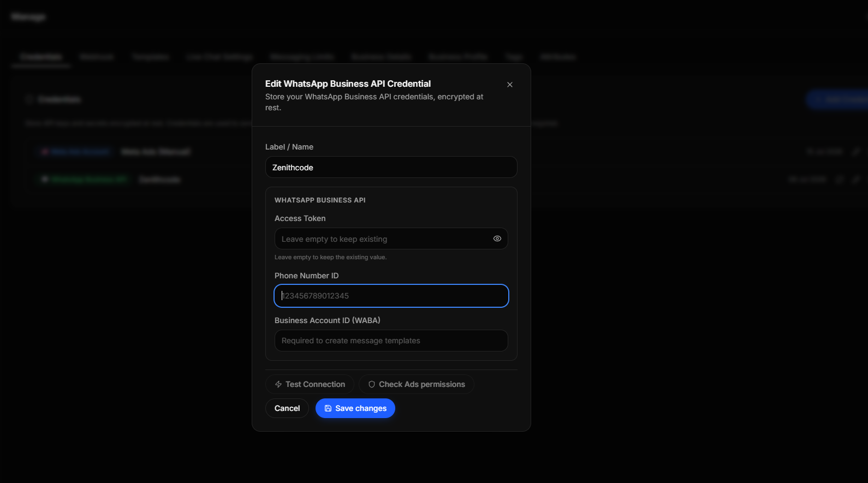Close the Edit Credential dialog
Image resolution: width=868 pixels, height=483 pixels.
pyautogui.click(x=510, y=85)
